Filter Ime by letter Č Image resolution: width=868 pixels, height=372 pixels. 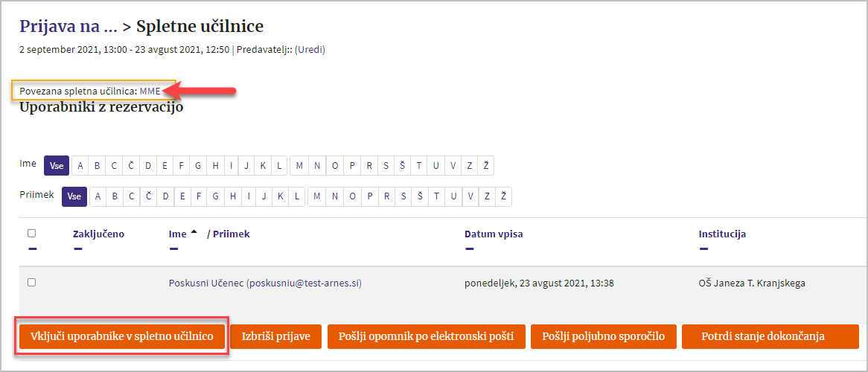tap(131, 165)
